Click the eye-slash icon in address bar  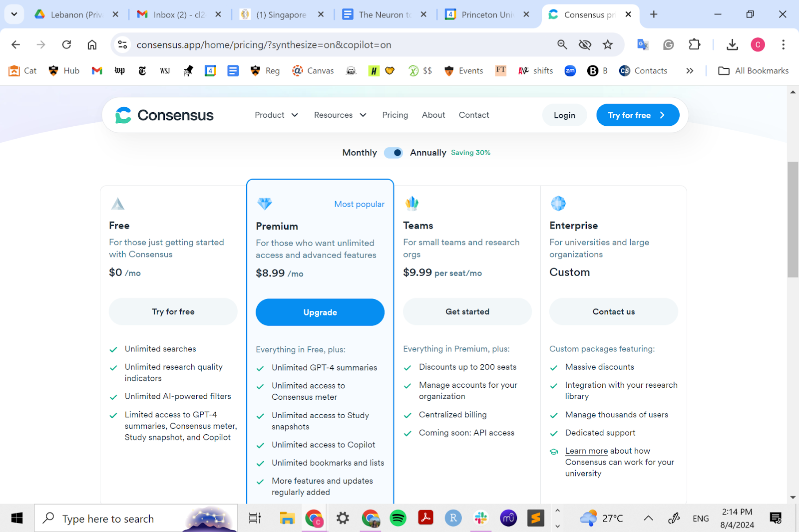tap(585, 45)
